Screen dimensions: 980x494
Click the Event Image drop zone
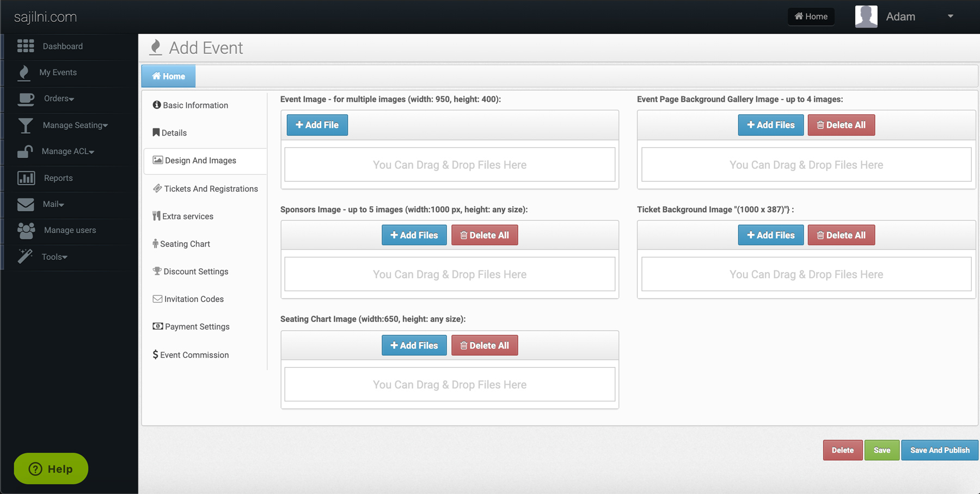[x=450, y=164]
